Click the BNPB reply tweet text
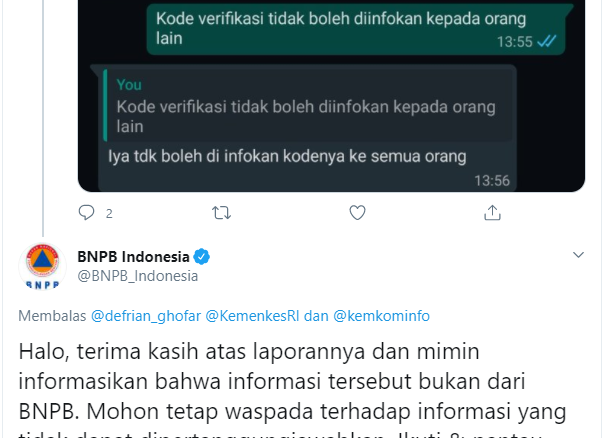This screenshot has width=603, height=438. click(x=292, y=390)
